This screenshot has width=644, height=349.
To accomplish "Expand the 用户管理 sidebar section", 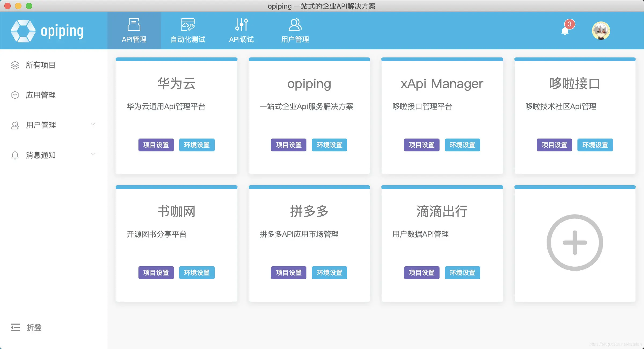I will pyautogui.click(x=93, y=124).
